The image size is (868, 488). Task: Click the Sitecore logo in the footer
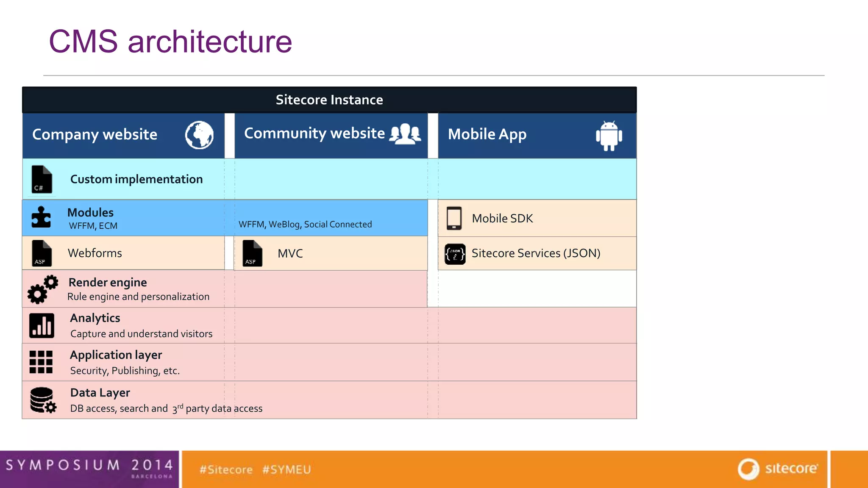click(778, 469)
